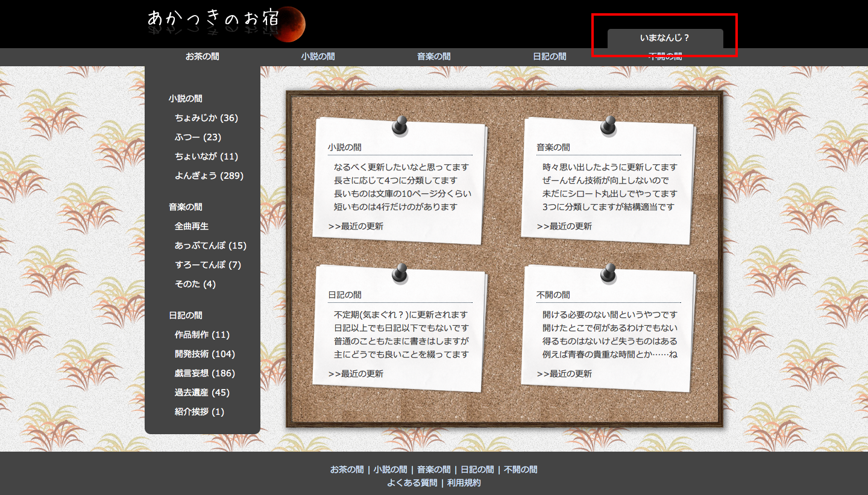This screenshot has height=495, width=868.
Task: Select よんぎょう (289) in the sidebar
Action: click(209, 176)
